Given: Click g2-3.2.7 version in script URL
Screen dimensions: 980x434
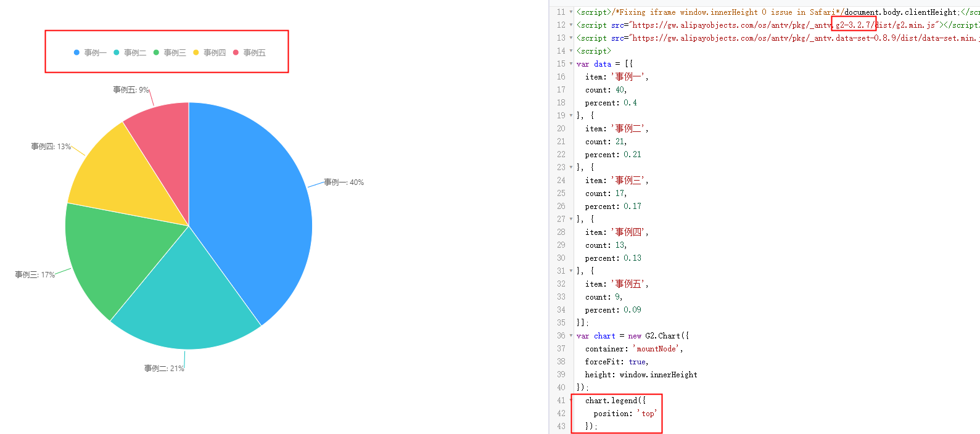Looking at the screenshot, I should 854,25.
